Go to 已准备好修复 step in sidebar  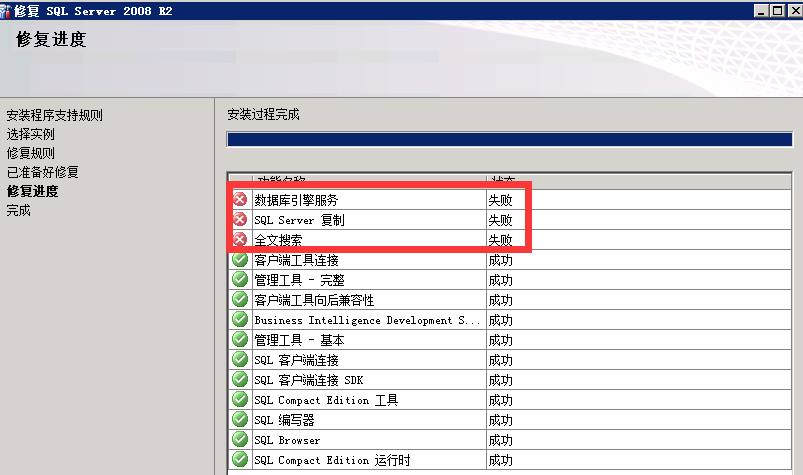click(x=43, y=172)
